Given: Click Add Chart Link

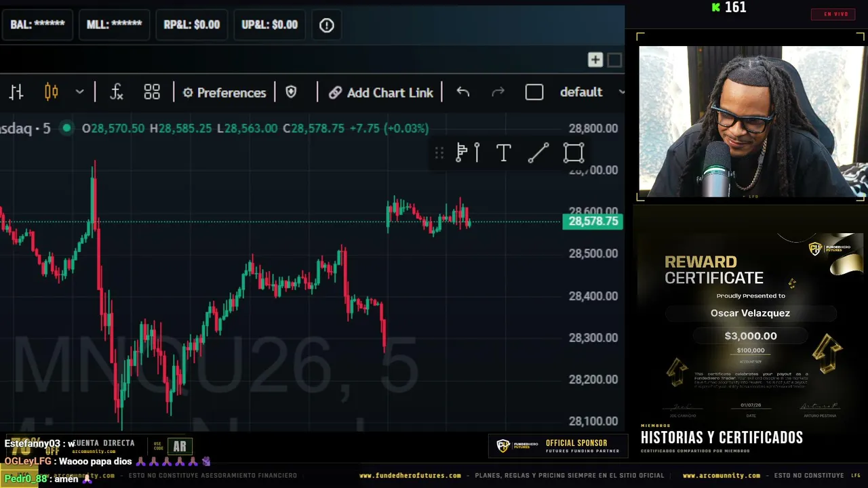Looking at the screenshot, I should coord(381,92).
